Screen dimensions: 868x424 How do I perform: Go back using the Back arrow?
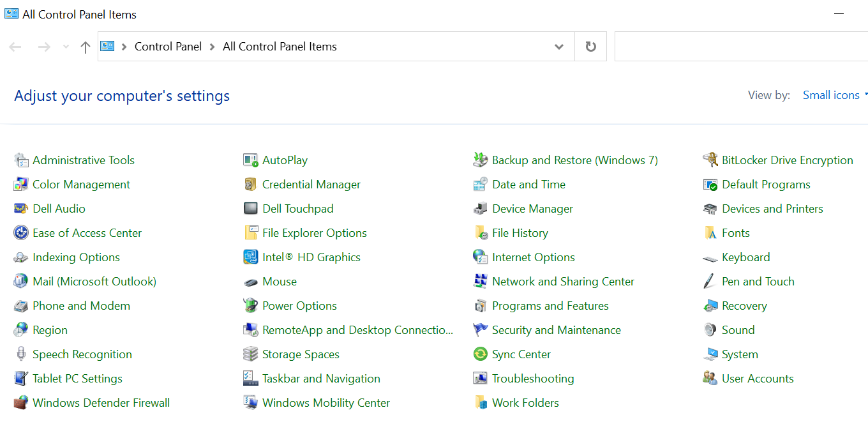(15, 47)
